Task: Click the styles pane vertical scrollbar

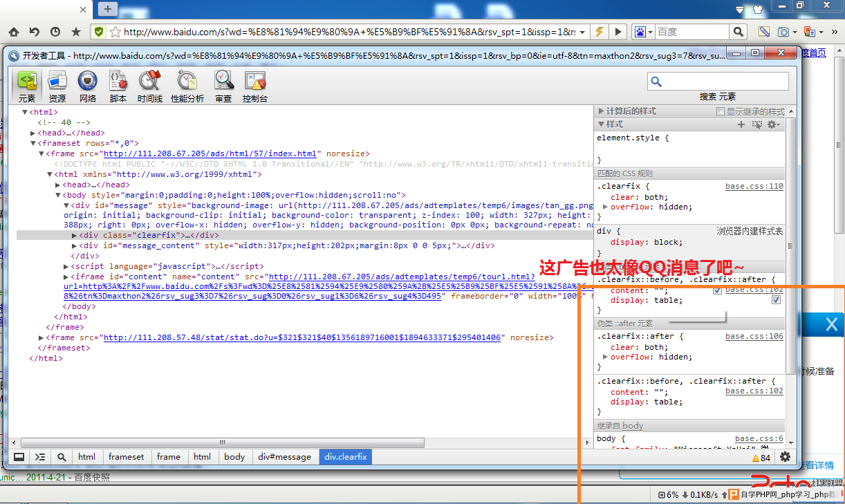Action: 791,245
